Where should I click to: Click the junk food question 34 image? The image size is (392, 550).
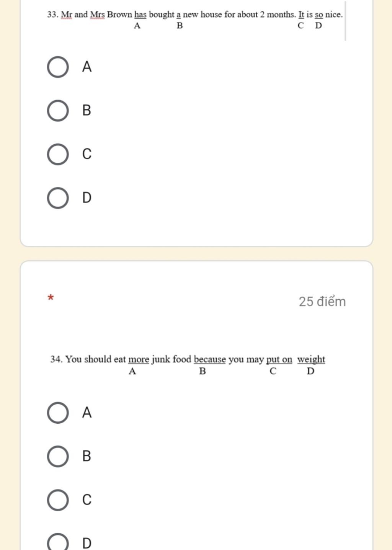tap(188, 365)
